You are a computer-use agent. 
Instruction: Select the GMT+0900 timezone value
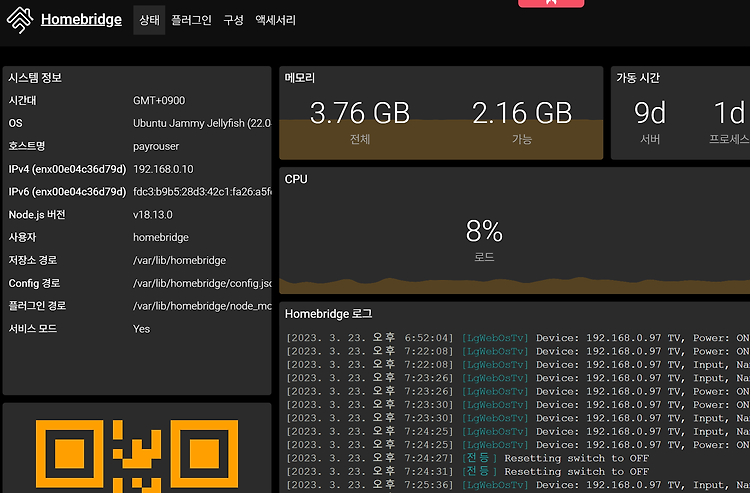[159, 101]
